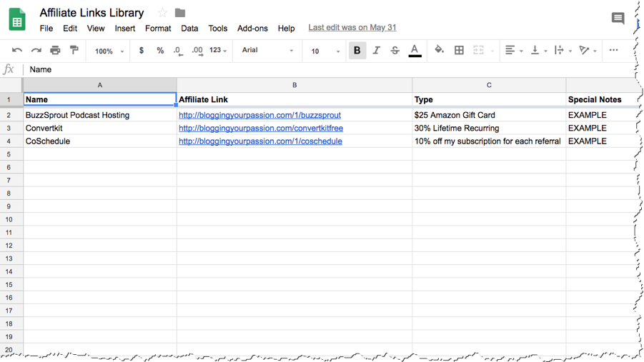Open the borders tool
Viewport: 644px width, 362px height.
459,50
